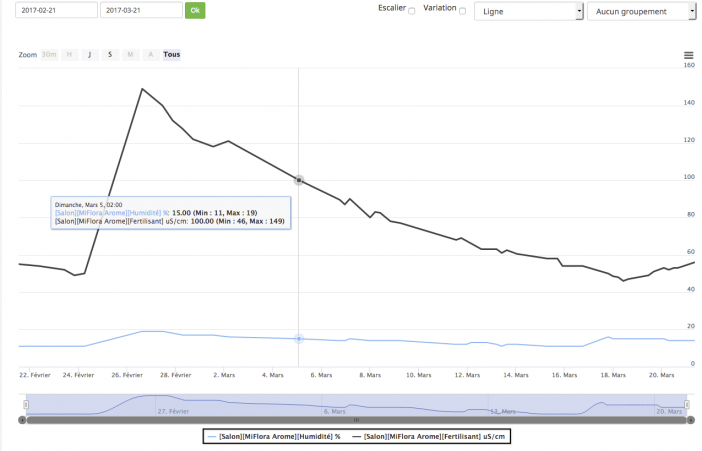Click the highlighted Humidité data point marker

click(x=299, y=339)
